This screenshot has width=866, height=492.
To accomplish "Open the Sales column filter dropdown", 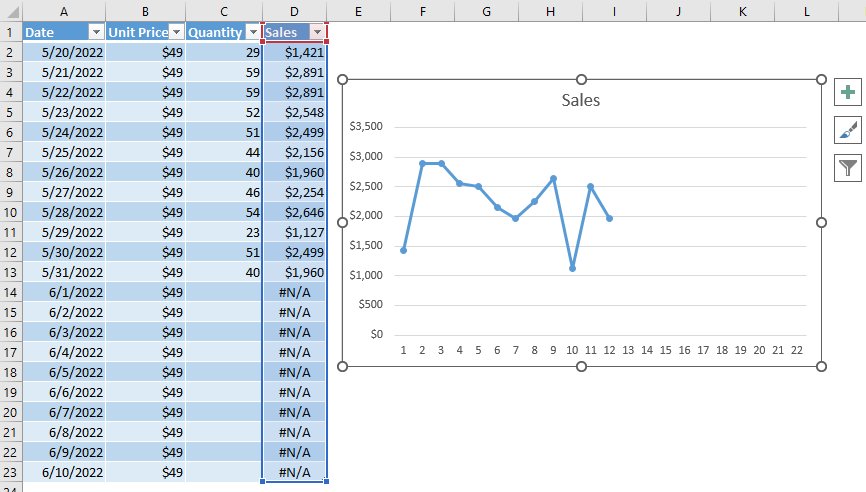I will tap(317, 32).
